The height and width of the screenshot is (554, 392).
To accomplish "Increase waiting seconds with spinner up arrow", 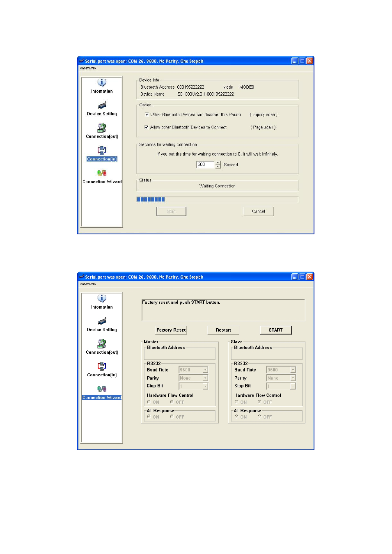I will (218, 163).
